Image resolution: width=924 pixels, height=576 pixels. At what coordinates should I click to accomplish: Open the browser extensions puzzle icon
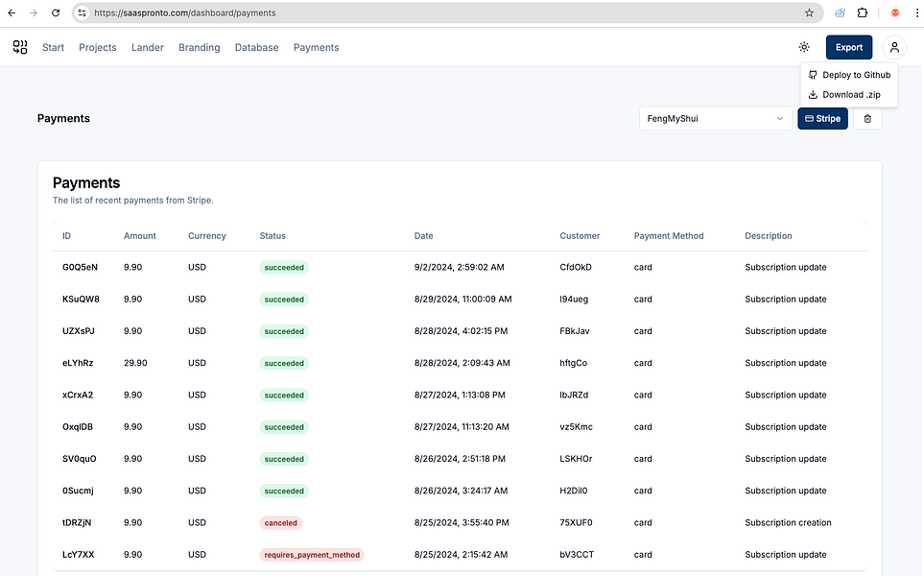coord(863,13)
